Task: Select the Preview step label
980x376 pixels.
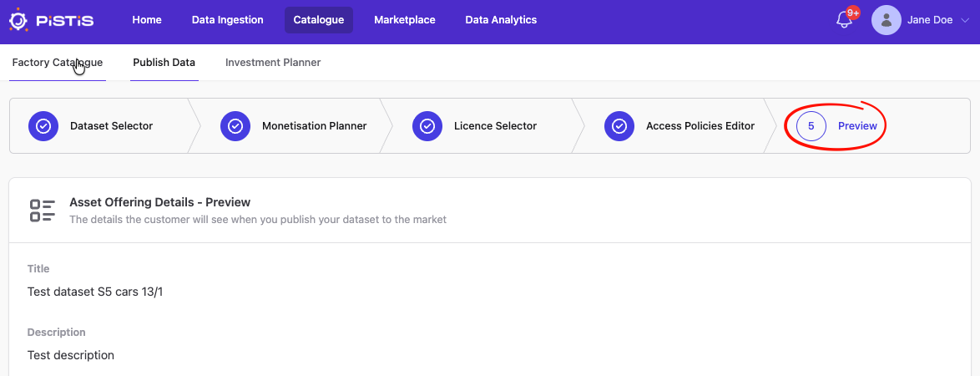Action: click(x=857, y=126)
